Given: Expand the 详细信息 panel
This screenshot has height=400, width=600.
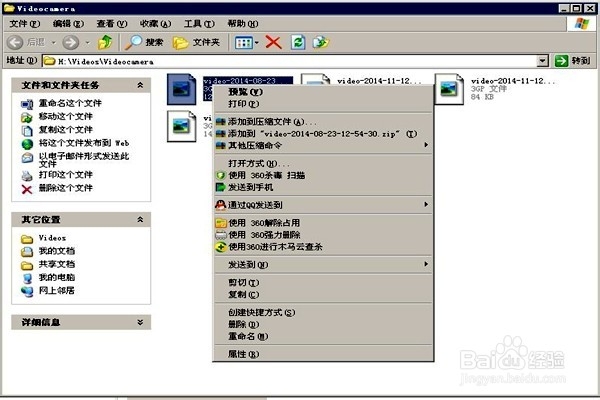Looking at the screenshot, I should click(x=140, y=322).
